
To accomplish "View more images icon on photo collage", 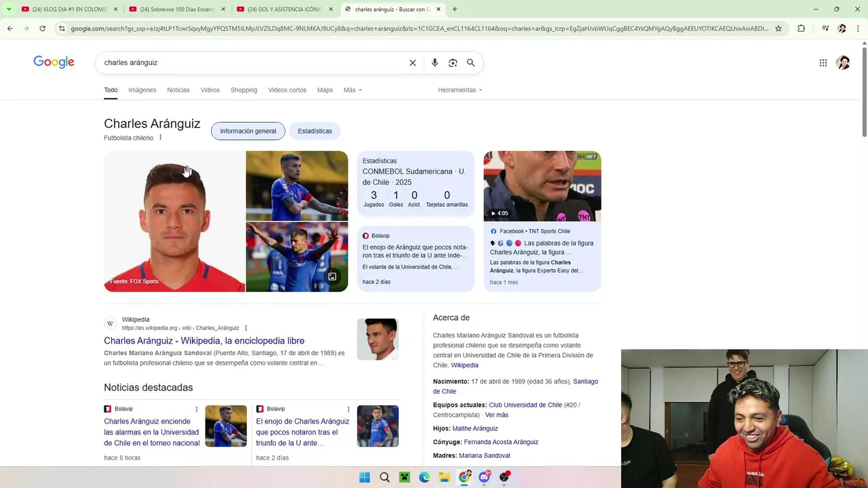I will point(332,277).
